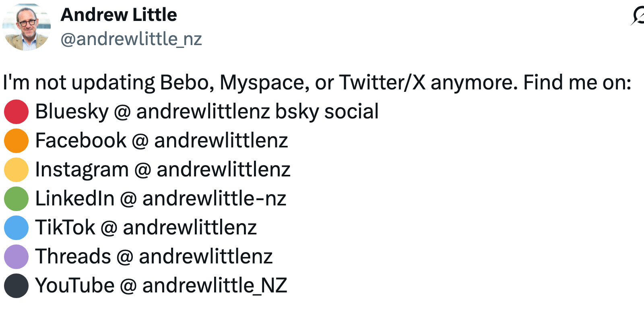Click the Instagram @ andrewlittlenz line
644x319 pixels.
pyautogui.click(x=163, y=170)
